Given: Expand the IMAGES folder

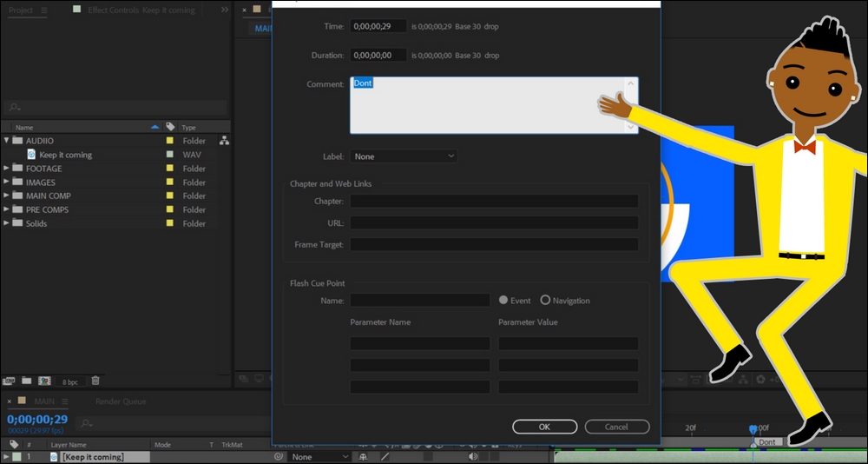Looking at the screenshot, I should coord(7,182).
